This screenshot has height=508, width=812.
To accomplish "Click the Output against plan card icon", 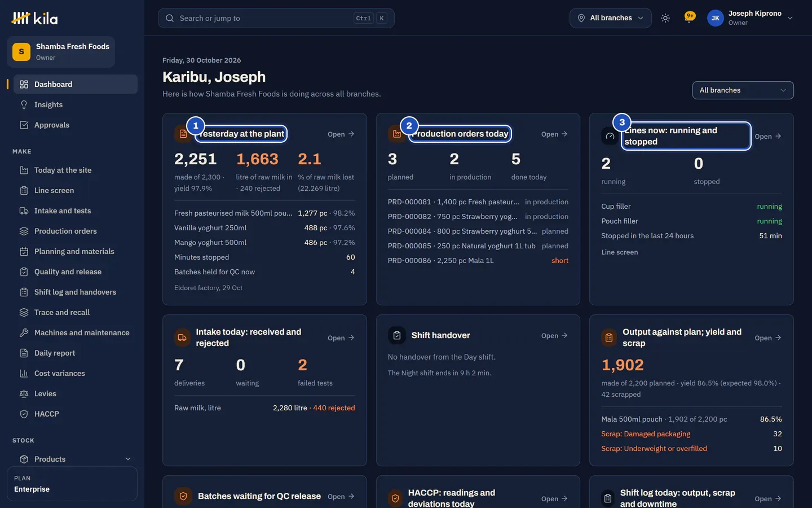I will pyautogui.click(x=609, y=338).
